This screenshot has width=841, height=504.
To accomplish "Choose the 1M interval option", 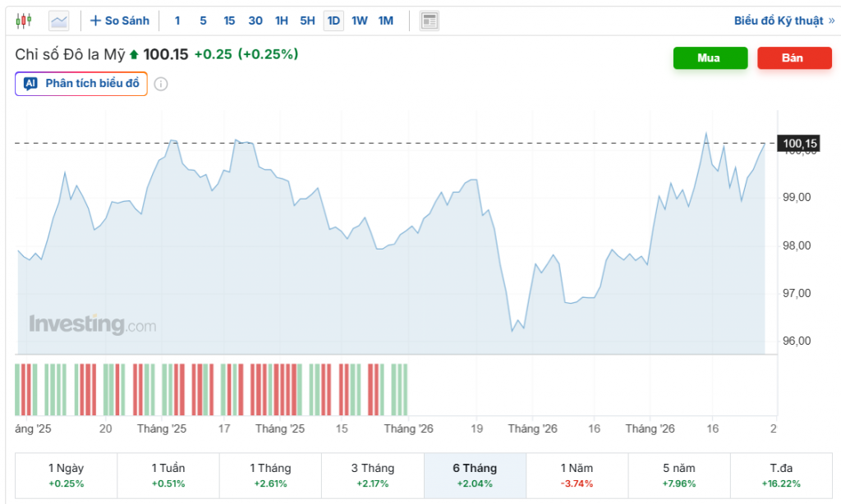I will pos(386,21).
